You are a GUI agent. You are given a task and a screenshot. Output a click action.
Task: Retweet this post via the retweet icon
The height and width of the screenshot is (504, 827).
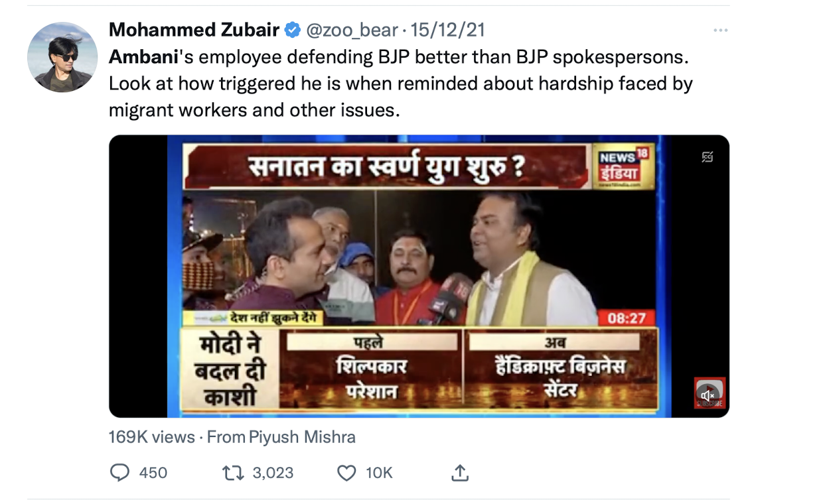pos(233,472)
